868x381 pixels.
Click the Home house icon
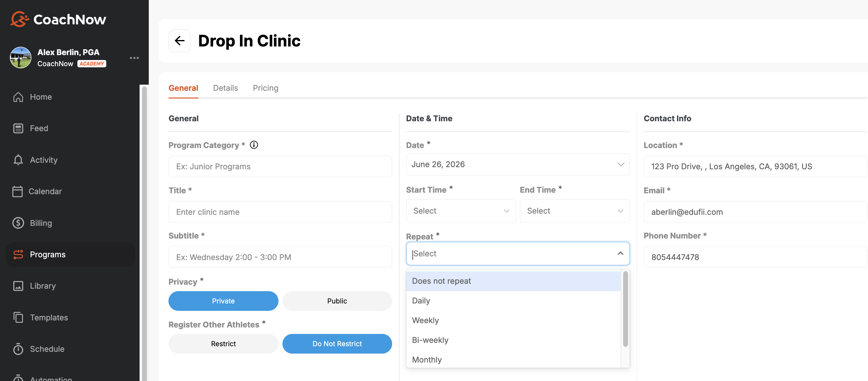click(18, 97)
